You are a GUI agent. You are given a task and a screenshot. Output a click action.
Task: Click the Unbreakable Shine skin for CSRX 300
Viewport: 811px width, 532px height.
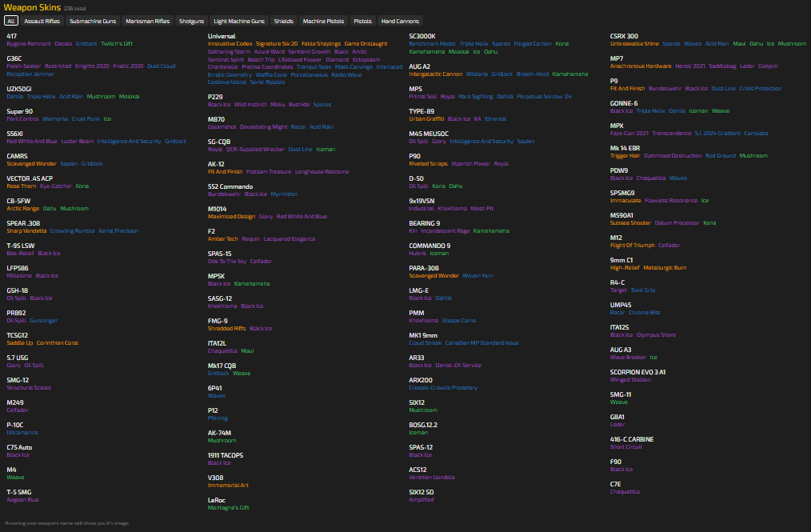coord(634,43)
